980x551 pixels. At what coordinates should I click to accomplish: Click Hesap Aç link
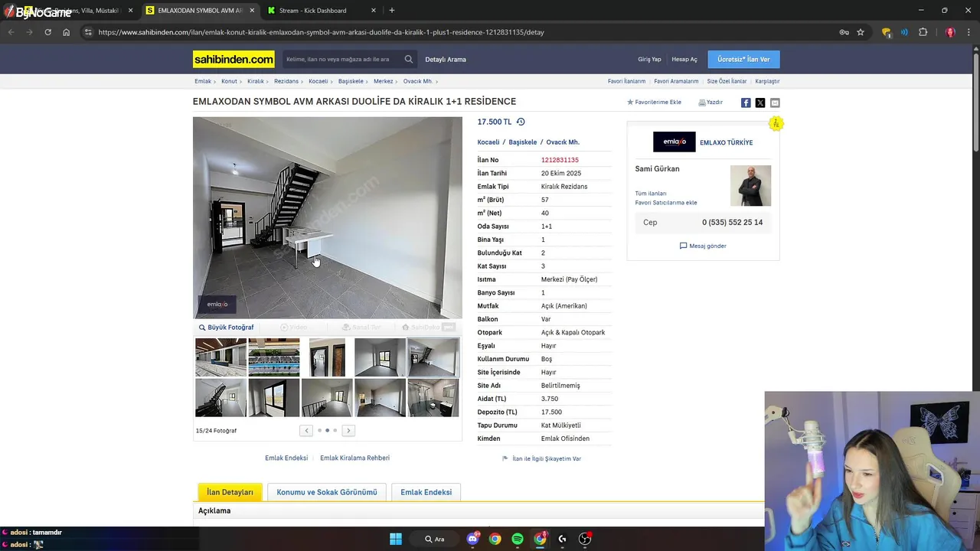tap(684, 59)
